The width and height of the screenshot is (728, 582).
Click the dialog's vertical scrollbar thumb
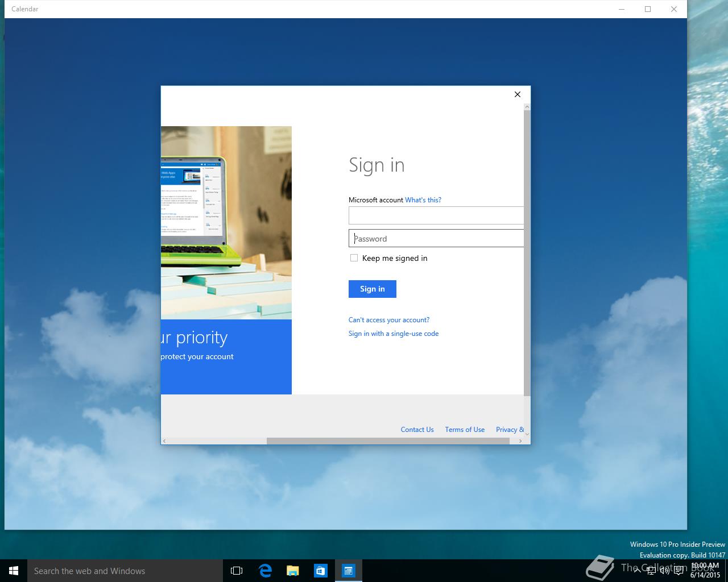(527, 253)
